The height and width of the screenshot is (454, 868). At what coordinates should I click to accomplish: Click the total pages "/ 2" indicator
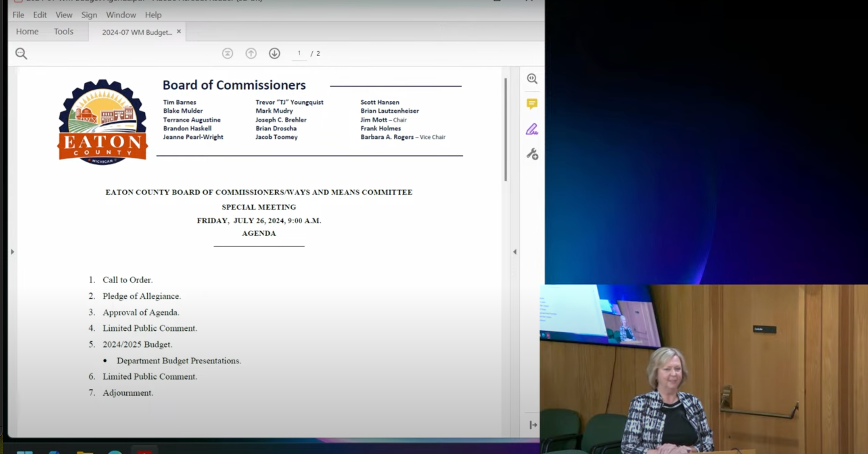pos(315,54)
